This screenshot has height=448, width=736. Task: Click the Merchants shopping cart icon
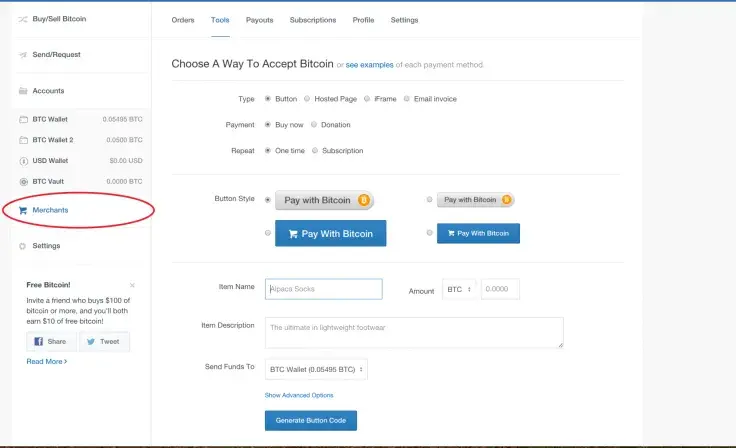point(23,210)
